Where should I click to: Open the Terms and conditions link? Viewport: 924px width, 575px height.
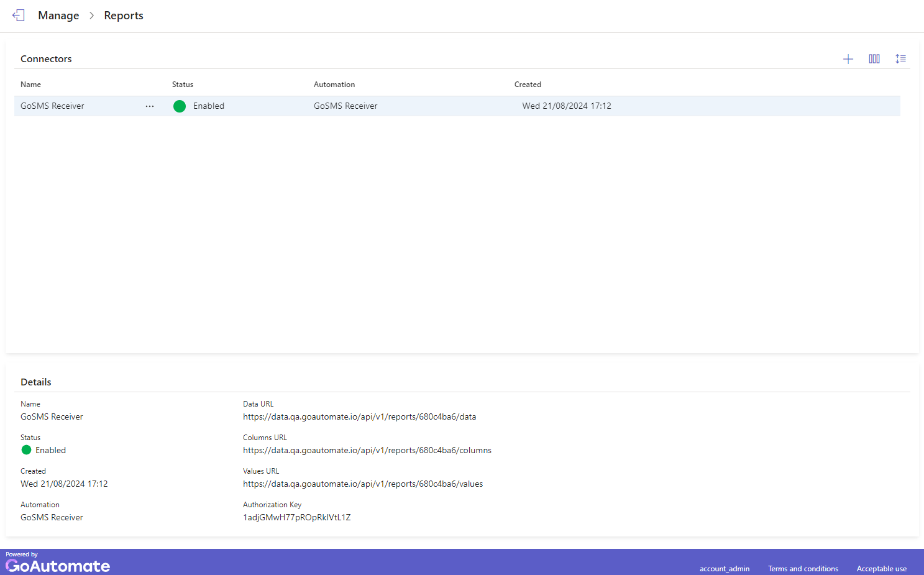pos(803,569)
